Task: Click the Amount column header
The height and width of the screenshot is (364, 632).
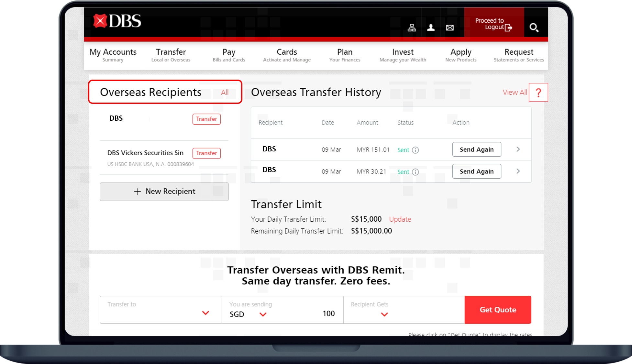Action: tap(367, 123)
